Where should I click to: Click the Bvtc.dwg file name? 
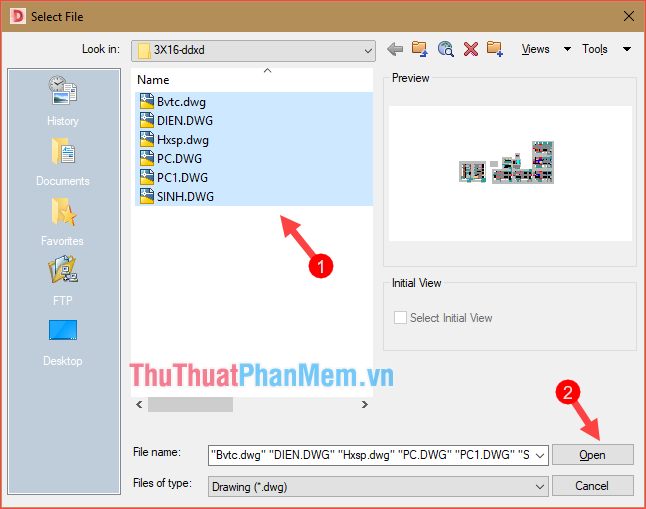click(181, 102)
